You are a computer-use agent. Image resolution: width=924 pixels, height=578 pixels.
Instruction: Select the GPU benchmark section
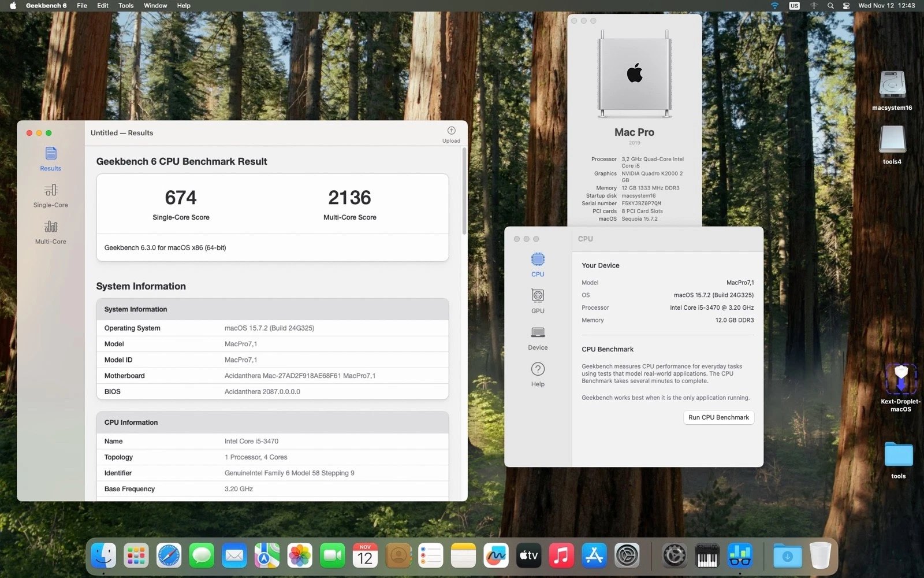[538, 301]
